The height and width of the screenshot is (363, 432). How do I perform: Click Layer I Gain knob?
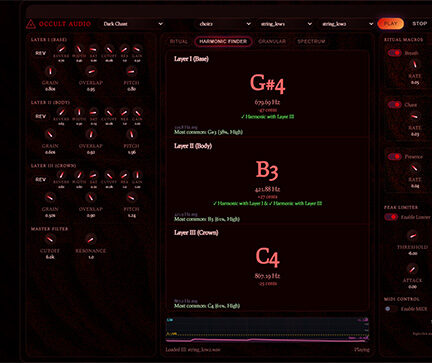[137, 49]
